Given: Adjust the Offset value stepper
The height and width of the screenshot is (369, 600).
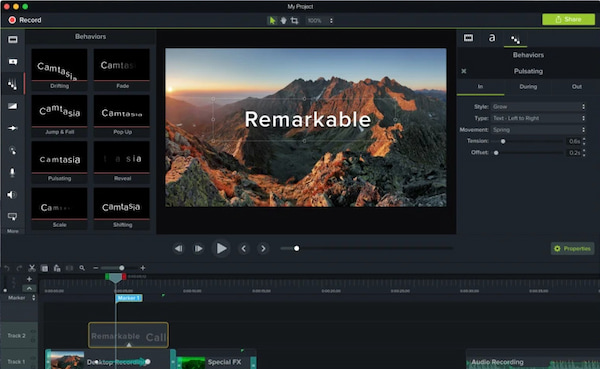Looking at the screenshot, I should coord(584,153).
